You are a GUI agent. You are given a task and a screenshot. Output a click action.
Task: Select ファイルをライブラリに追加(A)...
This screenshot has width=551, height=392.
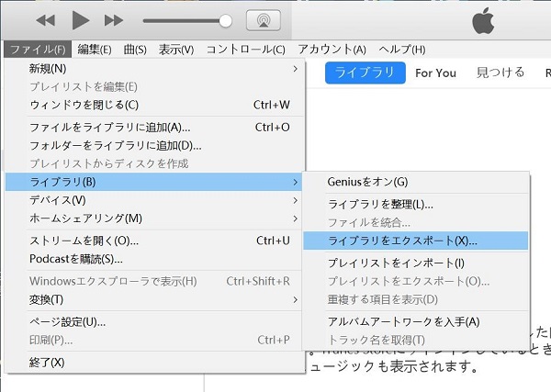(x=153, y=128)
